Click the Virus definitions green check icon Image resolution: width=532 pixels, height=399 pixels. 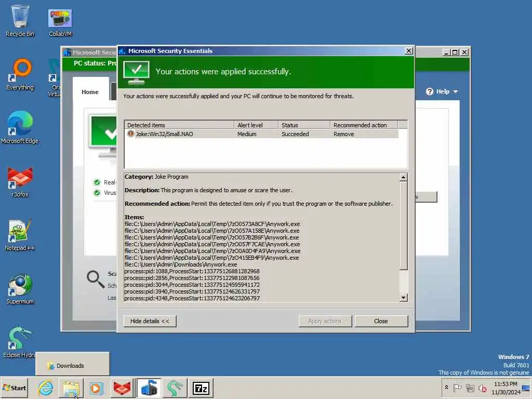(97, 193)
